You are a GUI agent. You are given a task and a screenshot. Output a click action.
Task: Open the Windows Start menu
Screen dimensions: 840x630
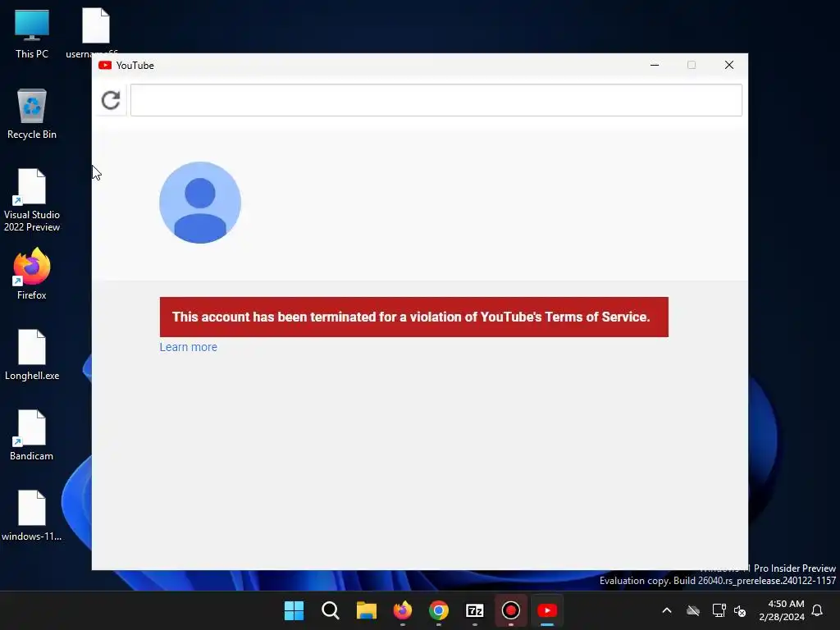point(294,610)
